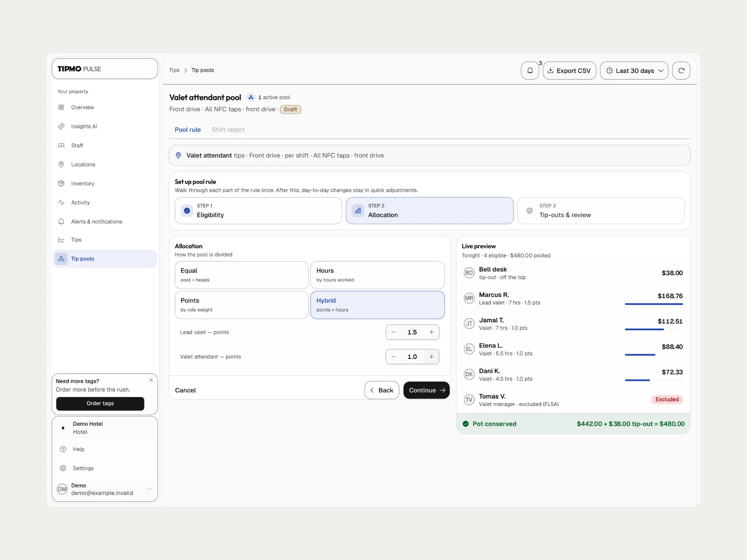Go Back to previous step
747x560 pixels.
click(x=382, y=390)
